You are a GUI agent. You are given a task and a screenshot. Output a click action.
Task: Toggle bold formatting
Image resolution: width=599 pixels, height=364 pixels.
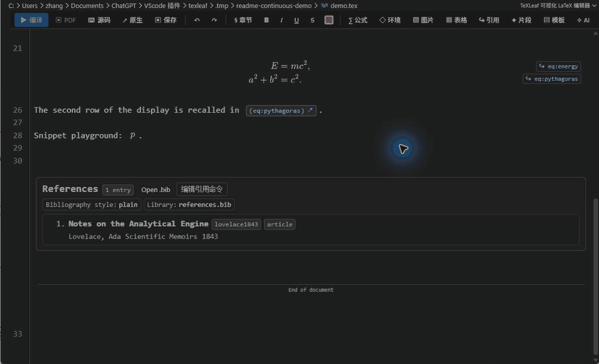[266, 20]
